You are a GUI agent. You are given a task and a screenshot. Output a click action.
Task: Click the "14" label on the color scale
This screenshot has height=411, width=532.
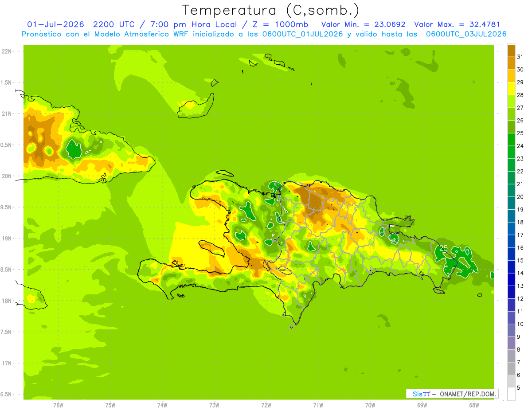pos(520,273)
